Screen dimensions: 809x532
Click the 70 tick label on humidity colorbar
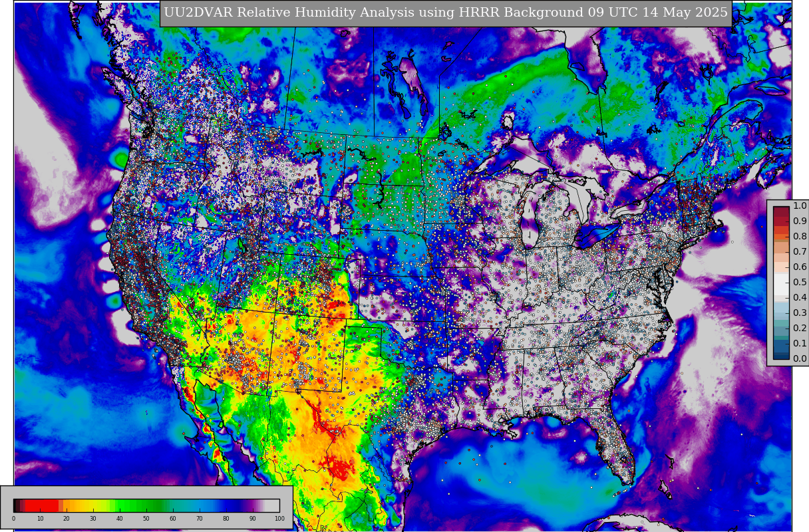(200, 519)
